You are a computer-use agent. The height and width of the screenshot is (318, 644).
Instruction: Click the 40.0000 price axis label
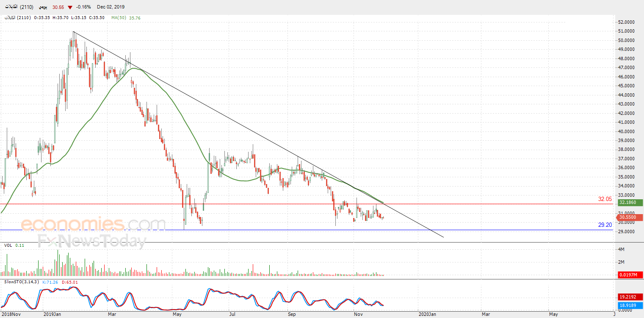(627, 131)
